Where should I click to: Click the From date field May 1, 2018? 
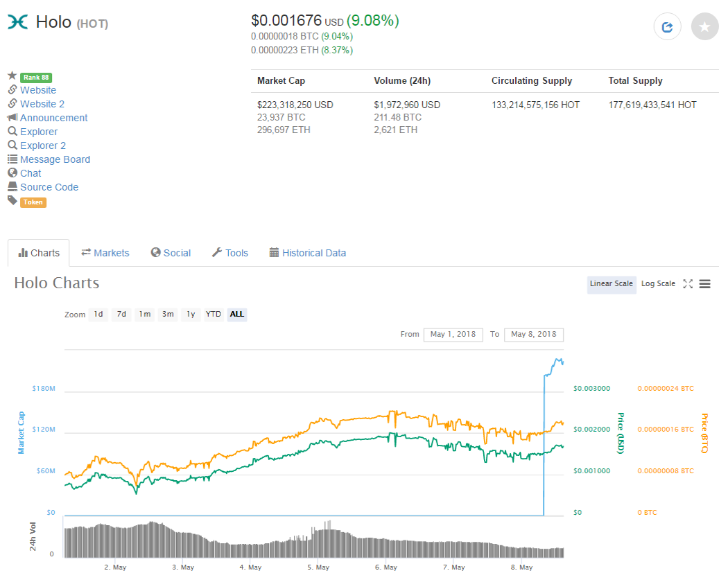click(x=453, y=334)
